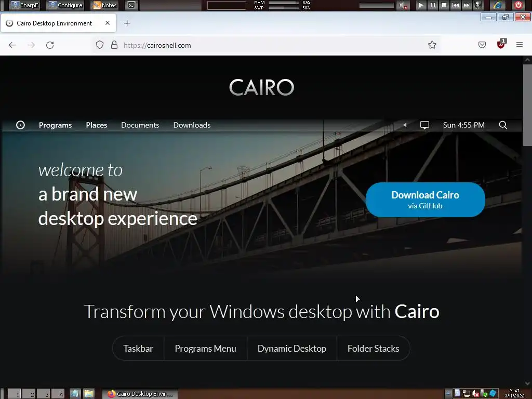Viewport: 532px width, 399px height.
Task: Open the file explorer quick launch icon
Action: click(x=89, y=394)
